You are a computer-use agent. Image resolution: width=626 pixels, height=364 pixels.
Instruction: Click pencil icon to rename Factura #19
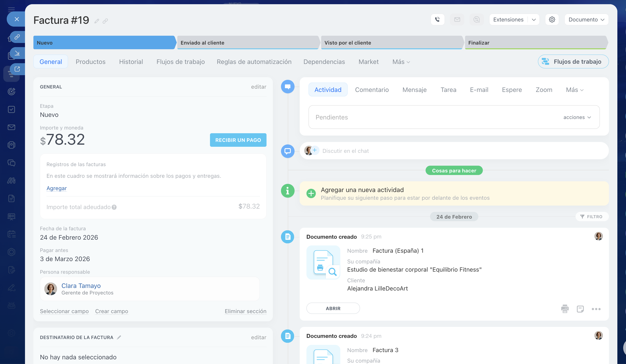97,21
